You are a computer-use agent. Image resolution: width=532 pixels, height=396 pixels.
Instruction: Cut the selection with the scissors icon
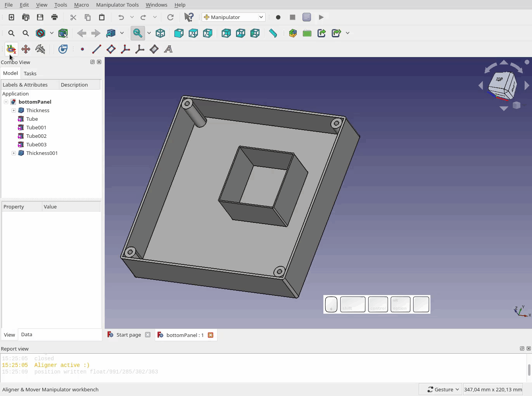[x=73, y=17]
